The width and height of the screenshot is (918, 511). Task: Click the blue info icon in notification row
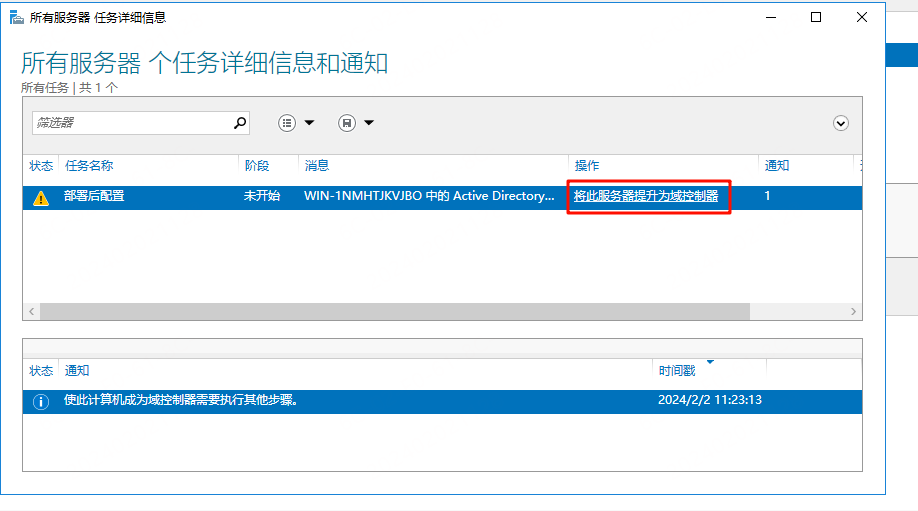tap(40, 401)
